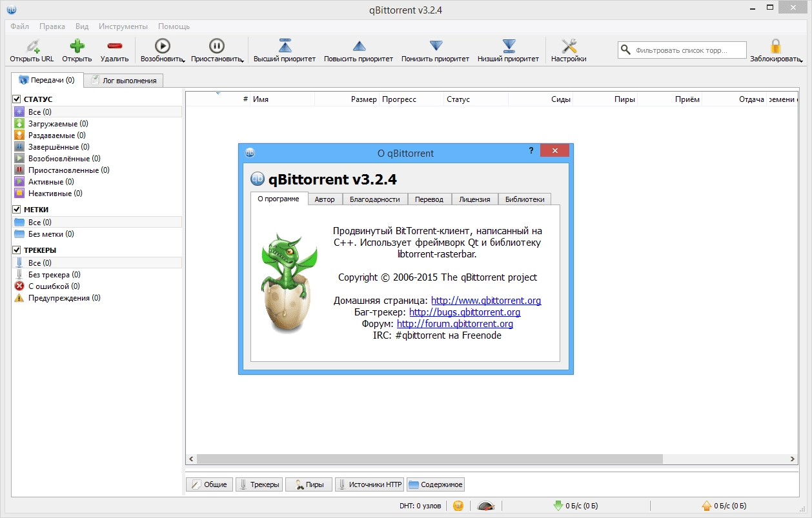Open the http://www.qbittorrent.org homepage link
The width and height of the screenshot is (812, 518).
pyautogui.click(x=486, y=301)
